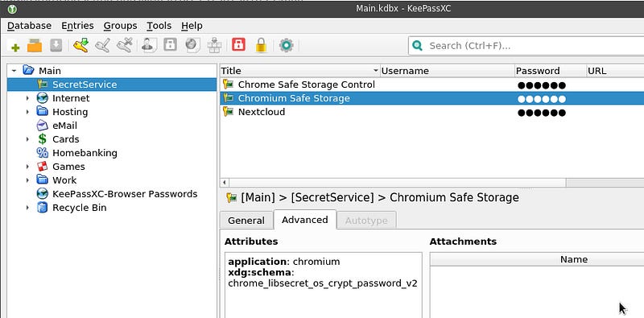Image resolution: width=644 pixels, height=318 pixels.
Task: Select the Nextcloud entry title
Action: [262, 112]
